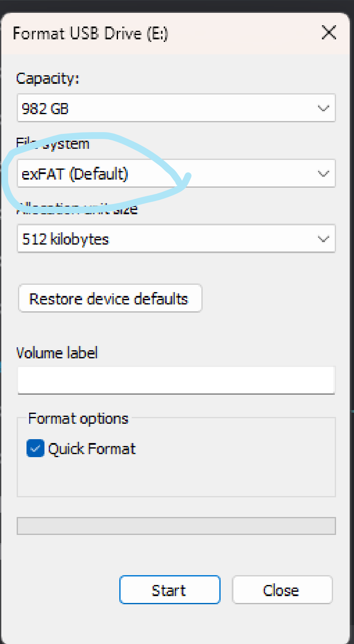Expand the exFAT (Default) file system list
The height and width of the screenshot is (644, 354).
tap(171, 174)
